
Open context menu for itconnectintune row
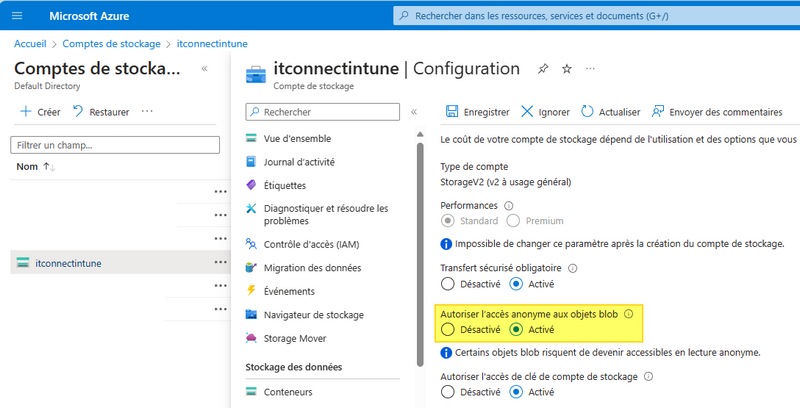coord(220,262)
